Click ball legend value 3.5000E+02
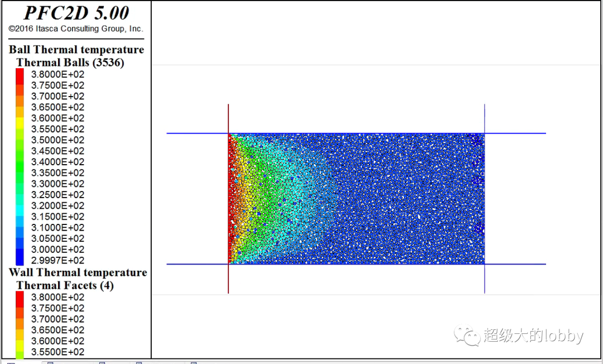 [58, 140]
